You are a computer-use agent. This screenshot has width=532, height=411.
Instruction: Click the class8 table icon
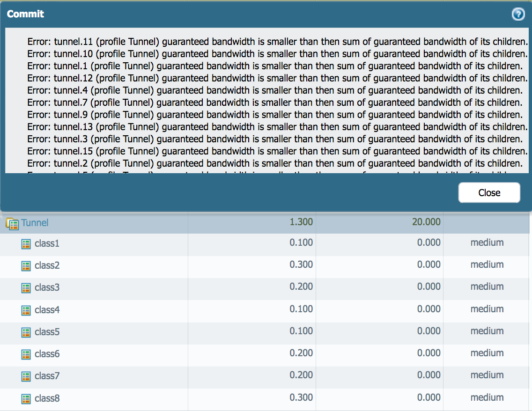[26, 399]
